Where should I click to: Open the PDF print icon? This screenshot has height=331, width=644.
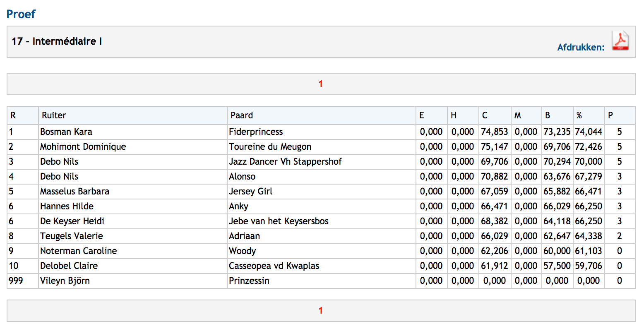coord(620,41)
